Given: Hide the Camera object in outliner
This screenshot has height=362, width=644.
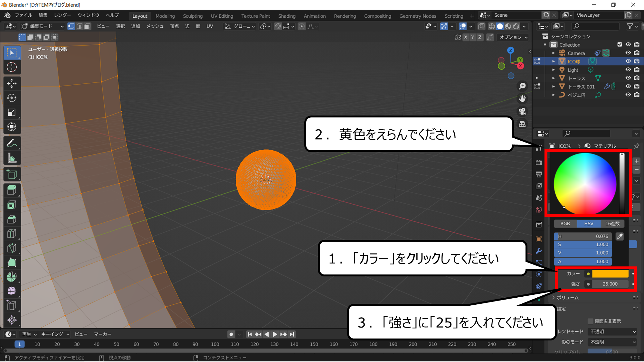Looking at the screenshot, I should (628, 53).
